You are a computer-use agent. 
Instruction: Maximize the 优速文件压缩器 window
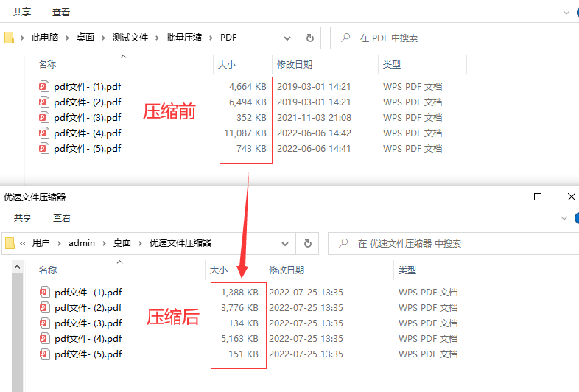coord(538,197)
